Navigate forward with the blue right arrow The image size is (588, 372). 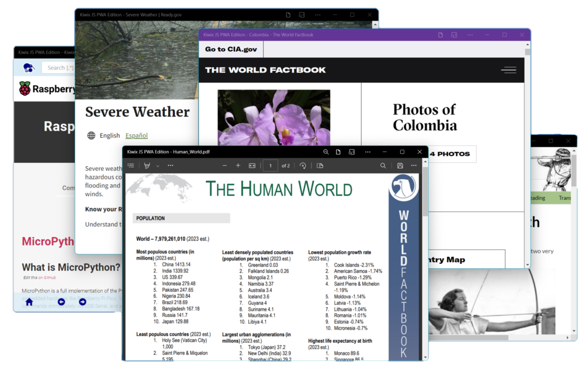pyautogui.click(x=82, y=302)
